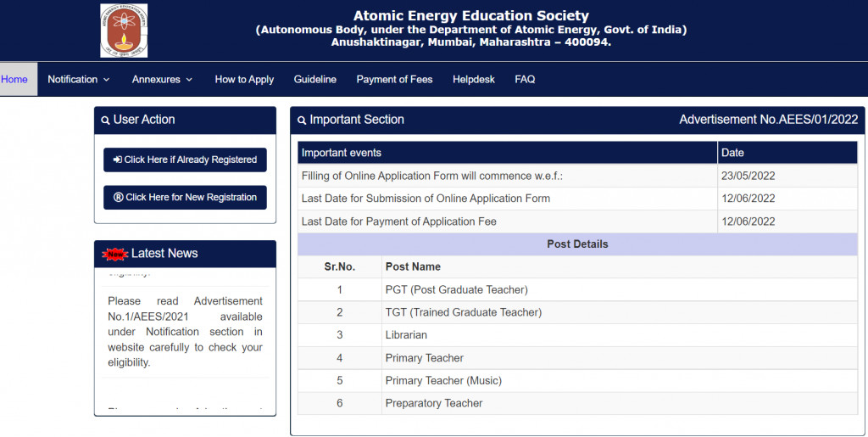The width and height of the screenshot is (868, 437).
Task: Click the Date column header
Action: tap(787, 153)
